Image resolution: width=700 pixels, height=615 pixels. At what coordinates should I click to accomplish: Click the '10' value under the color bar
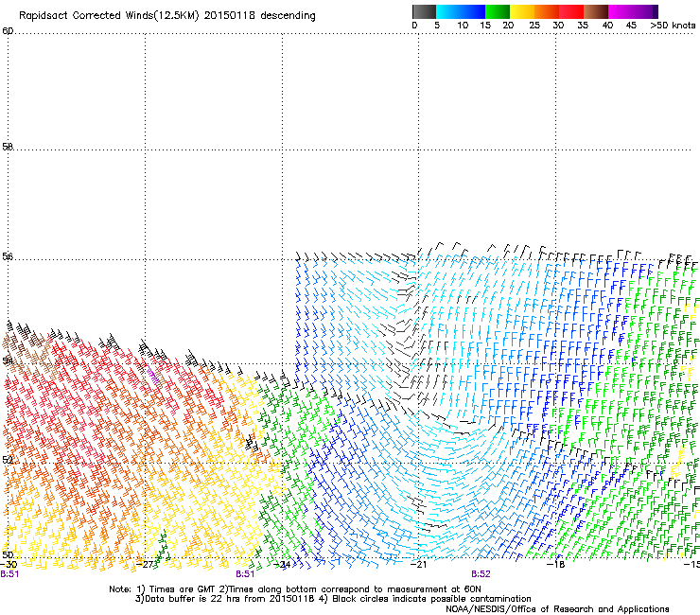pos(463,26)
